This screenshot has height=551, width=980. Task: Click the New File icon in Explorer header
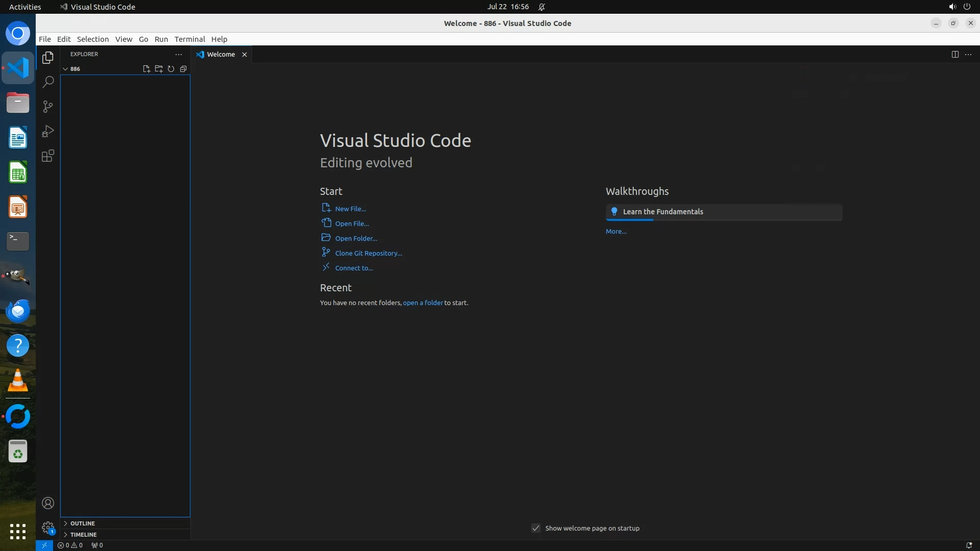(x=146, y=69)
